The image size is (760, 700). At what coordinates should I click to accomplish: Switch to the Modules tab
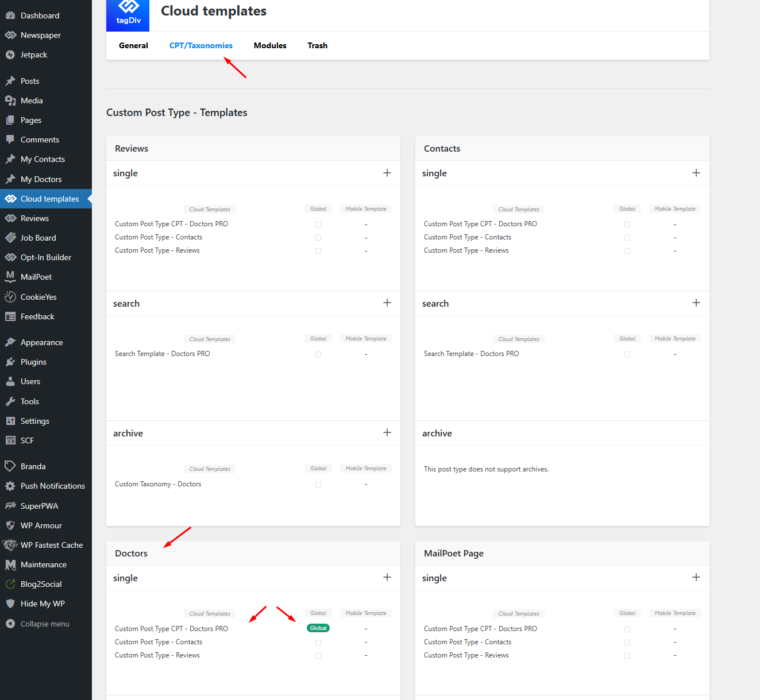coord(270,45)
